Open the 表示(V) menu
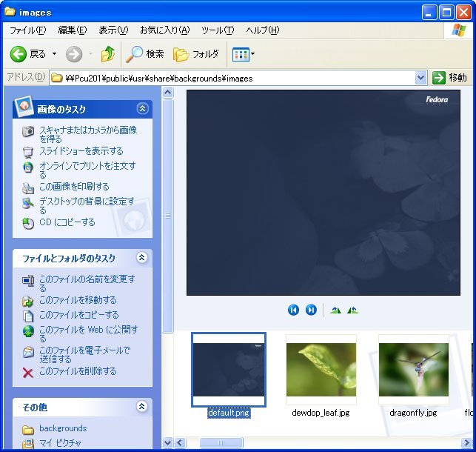This screenshot has height=452, width=476. 113,30
